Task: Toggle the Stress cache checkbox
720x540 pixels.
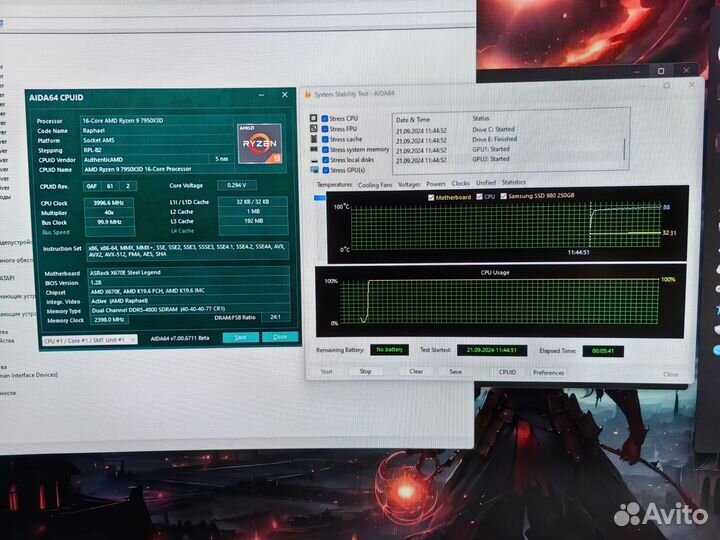Action: click(325, 139)
